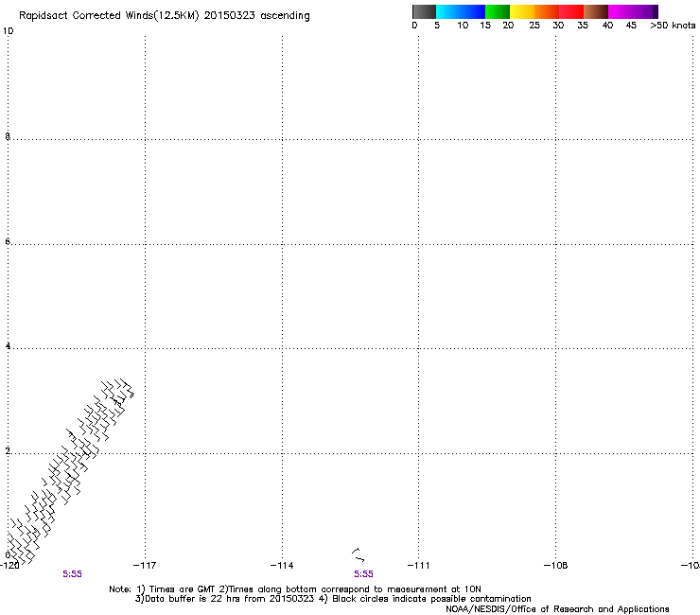
Task: Click the purple '5:55' time near -120
Action: click(x=72, y=574)
